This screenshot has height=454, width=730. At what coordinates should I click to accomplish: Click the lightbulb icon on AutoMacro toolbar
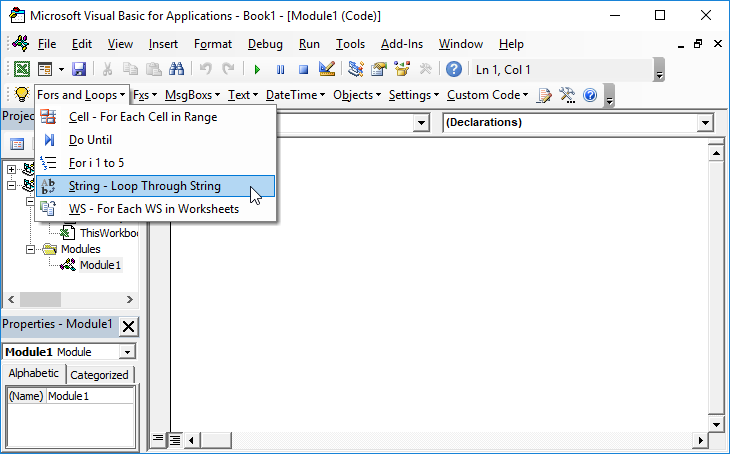click(21, 95)
